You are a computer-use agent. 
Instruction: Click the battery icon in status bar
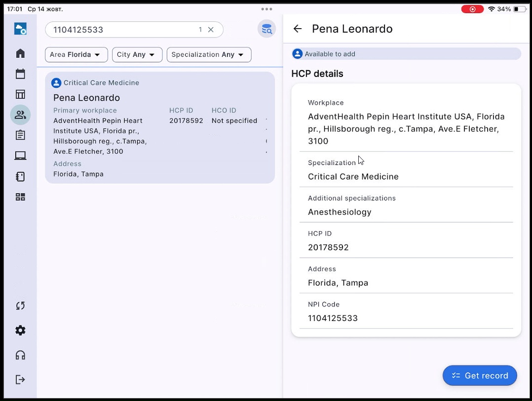pyautogui.click(x=520, y=9)
